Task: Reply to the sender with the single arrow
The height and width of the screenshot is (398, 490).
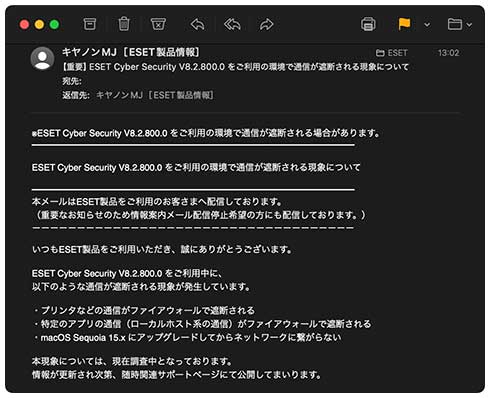Action: tap(198, 24)
